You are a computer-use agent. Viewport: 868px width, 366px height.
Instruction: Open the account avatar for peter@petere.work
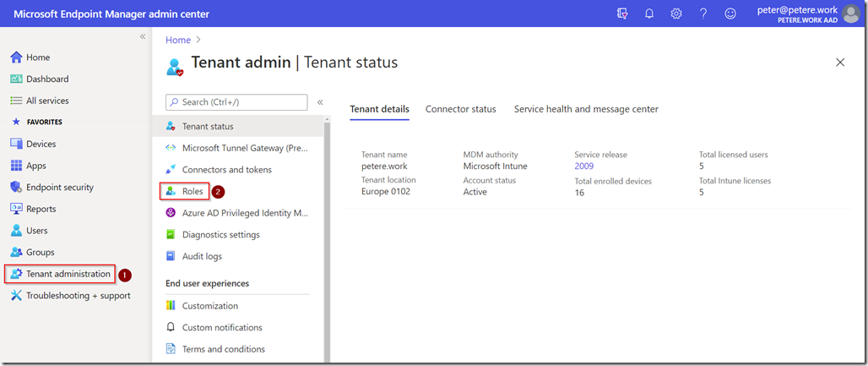click(x=850, y=14)
